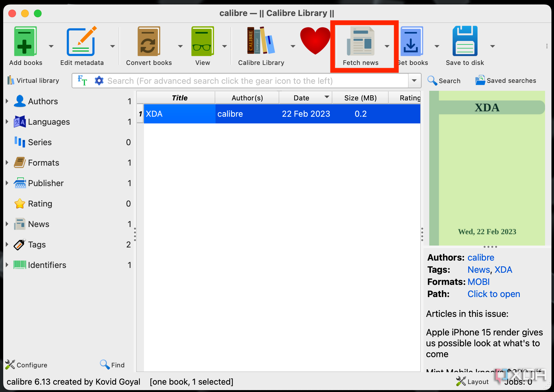Open the Save to disk dropdown arrow

492,46
